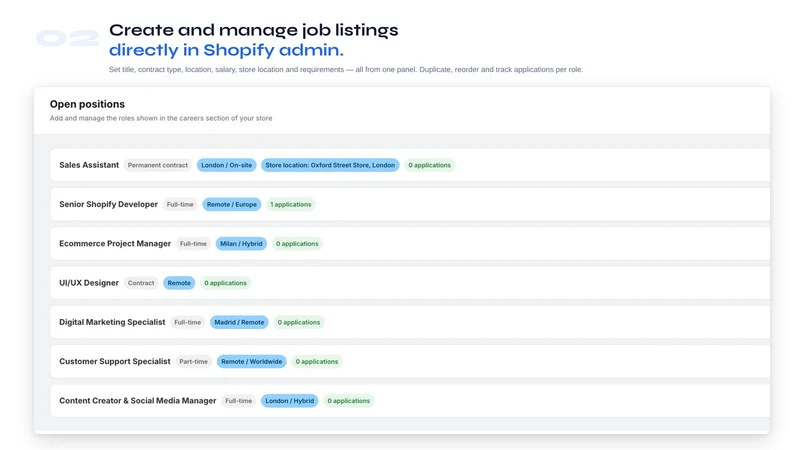
Task: Open the Sales Assistant position
Action: tap(89, 165)
